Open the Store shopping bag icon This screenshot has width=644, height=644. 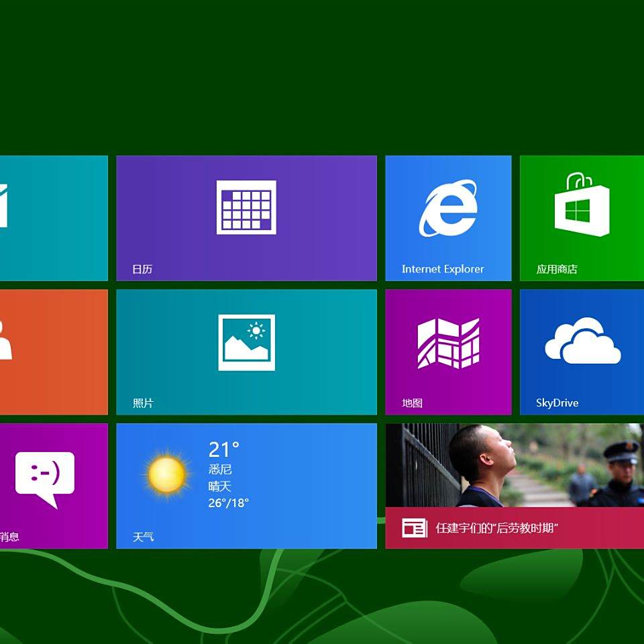[582, 205]
